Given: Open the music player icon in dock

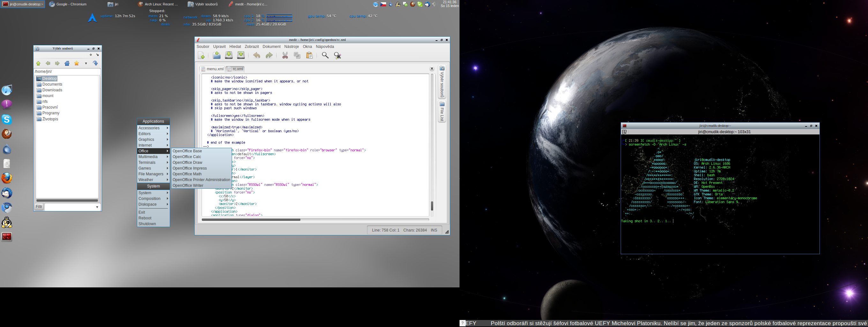Looking at the screenshot, I should [x=7, y=90].
